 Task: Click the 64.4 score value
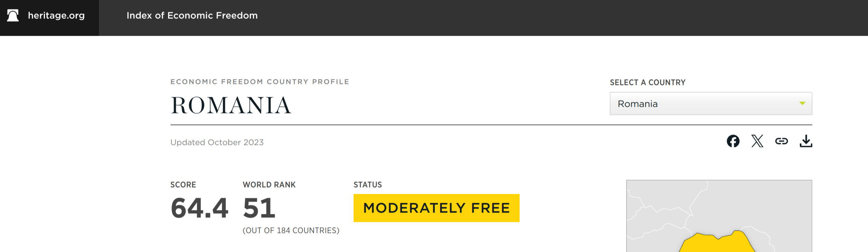click(199, 208)
